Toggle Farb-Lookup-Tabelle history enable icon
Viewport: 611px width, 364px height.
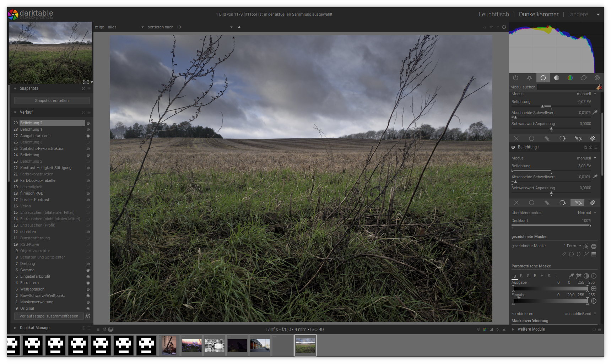88,181
